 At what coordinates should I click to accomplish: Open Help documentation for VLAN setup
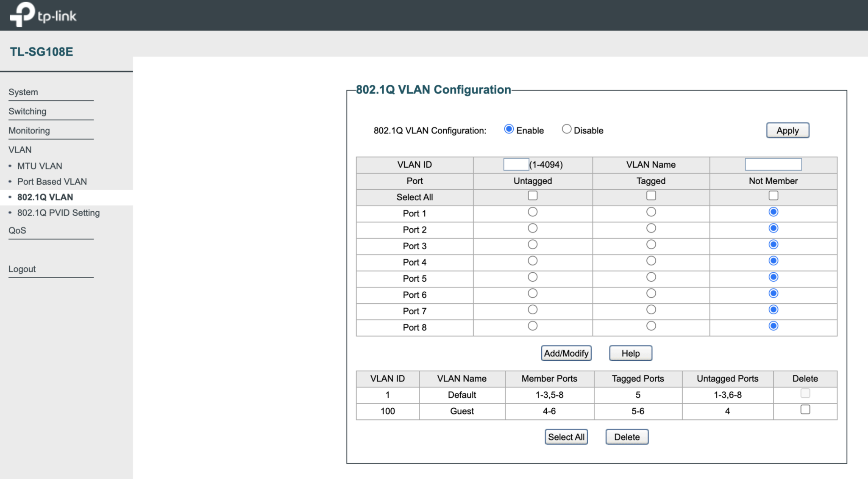coord(631,353)
